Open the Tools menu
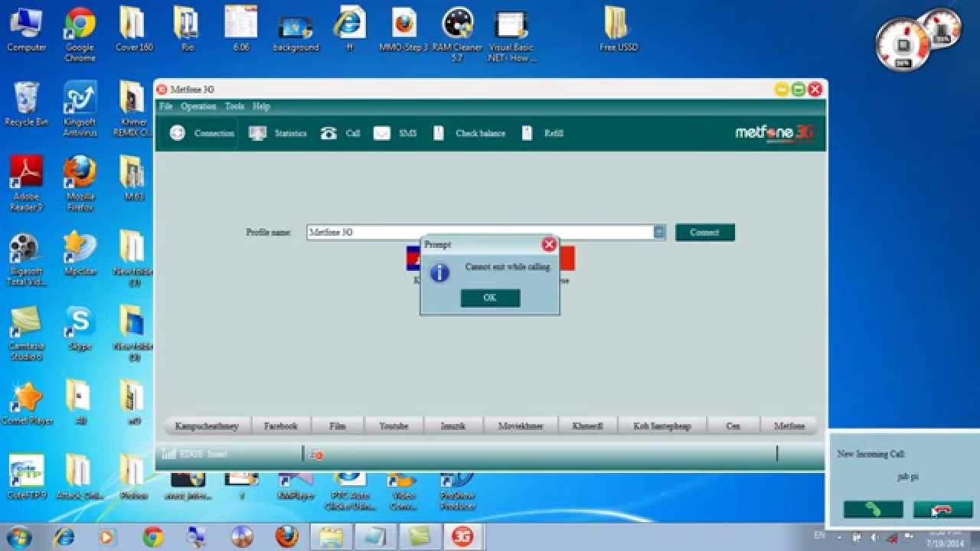The height and width of the screenshot is (551, 980). (x=234, y=106)
